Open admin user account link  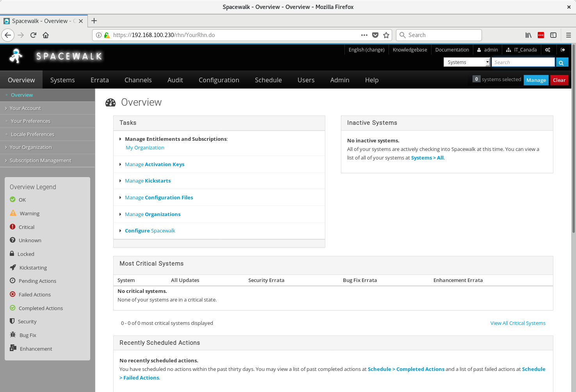point(487,50)
